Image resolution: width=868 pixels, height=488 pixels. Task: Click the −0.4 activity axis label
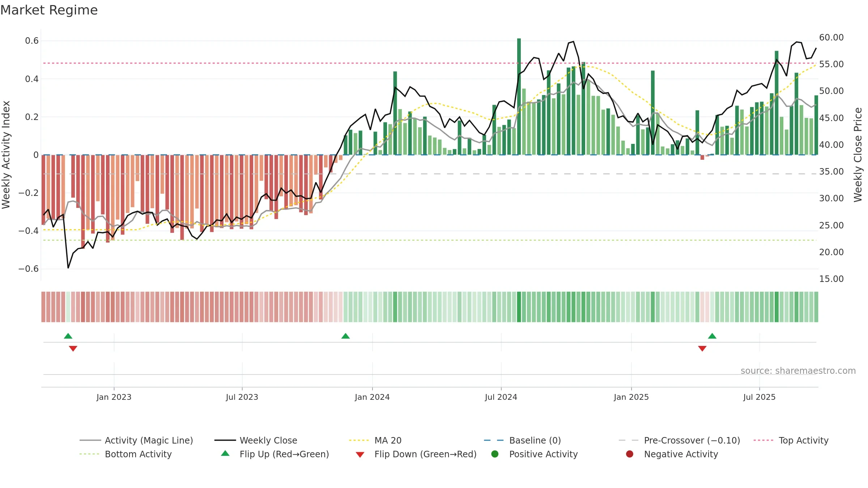[x=29, y=231]
